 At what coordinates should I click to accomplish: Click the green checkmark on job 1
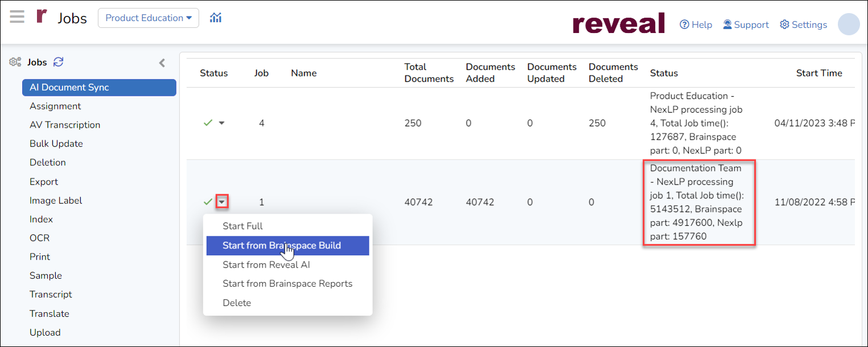tap(208, 202)
